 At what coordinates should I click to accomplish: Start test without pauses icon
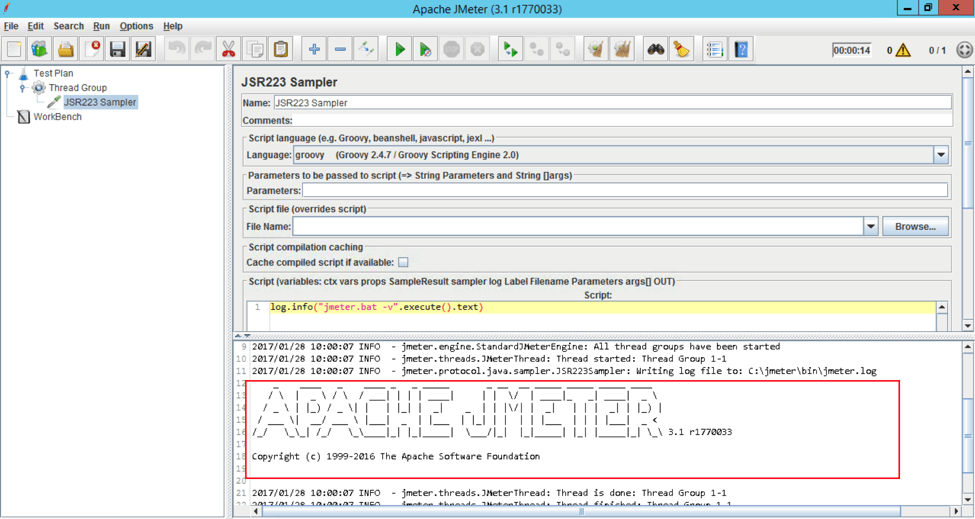425,49
